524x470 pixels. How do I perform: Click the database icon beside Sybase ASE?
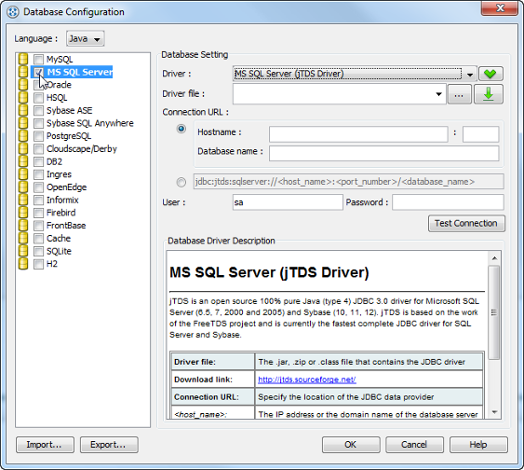click(x=23, y=110)
